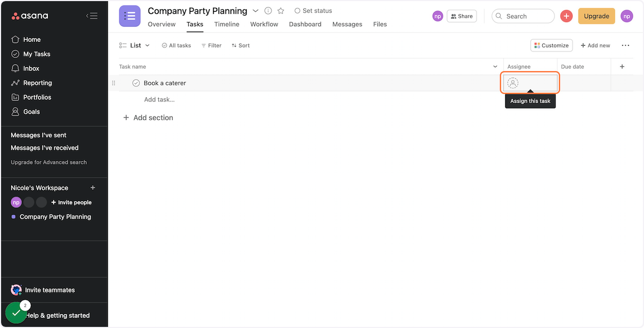Click Upgrade for Advanced search link
Image resolution: width=644 pixels, height=328 pixels.
(49, 162)
